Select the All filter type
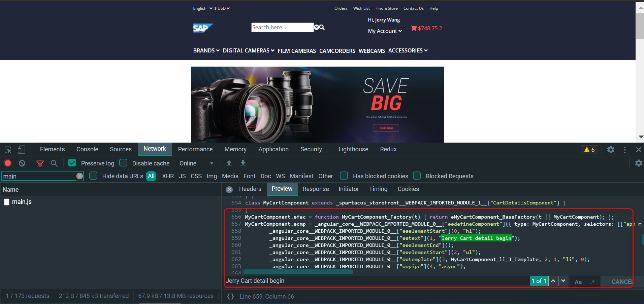Screen dimensions: 644x304 [151, 176]
